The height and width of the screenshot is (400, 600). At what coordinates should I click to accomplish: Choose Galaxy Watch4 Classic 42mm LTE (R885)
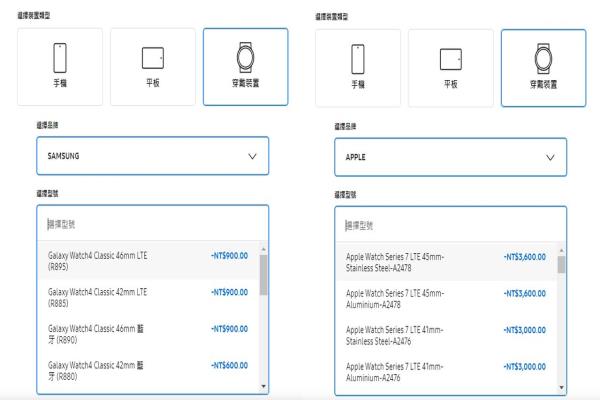[x=148, y=297]
